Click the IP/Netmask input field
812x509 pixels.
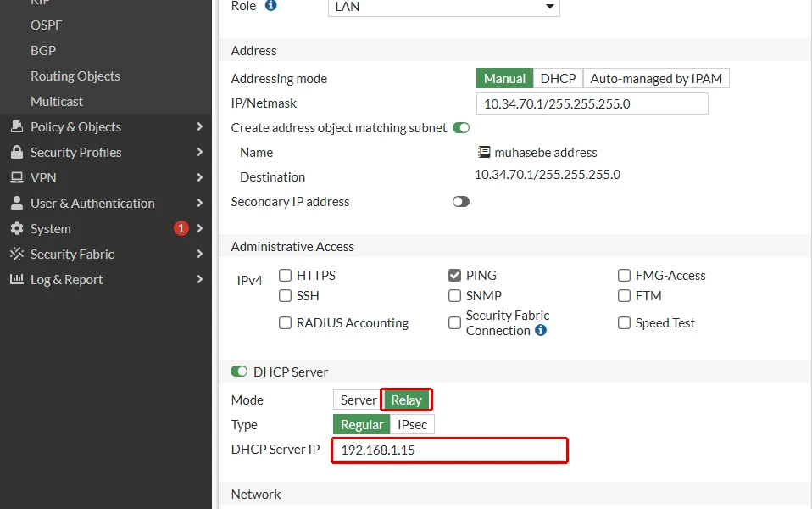592,103
